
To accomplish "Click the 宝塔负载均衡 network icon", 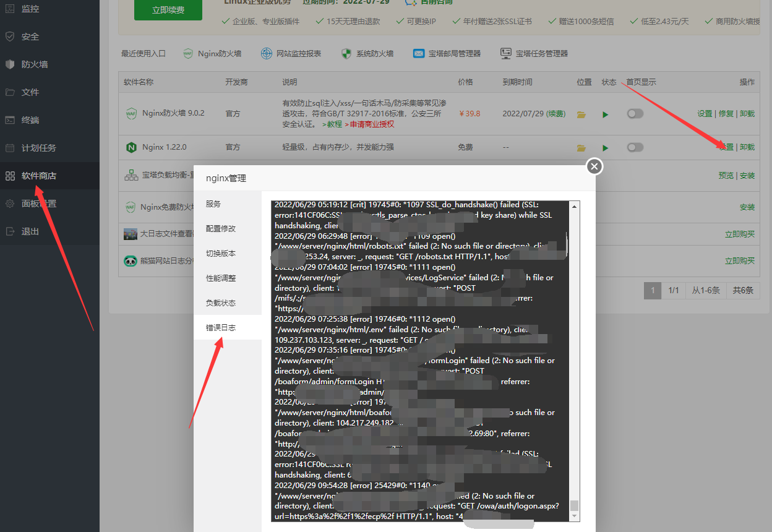I will coord(131,175).
